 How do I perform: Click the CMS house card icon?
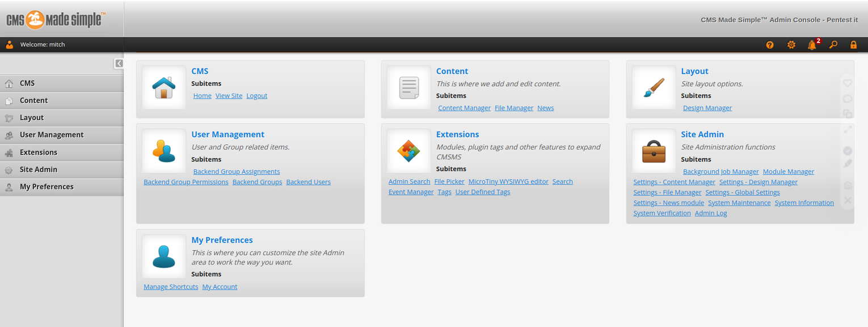click(x=164, y=88)
